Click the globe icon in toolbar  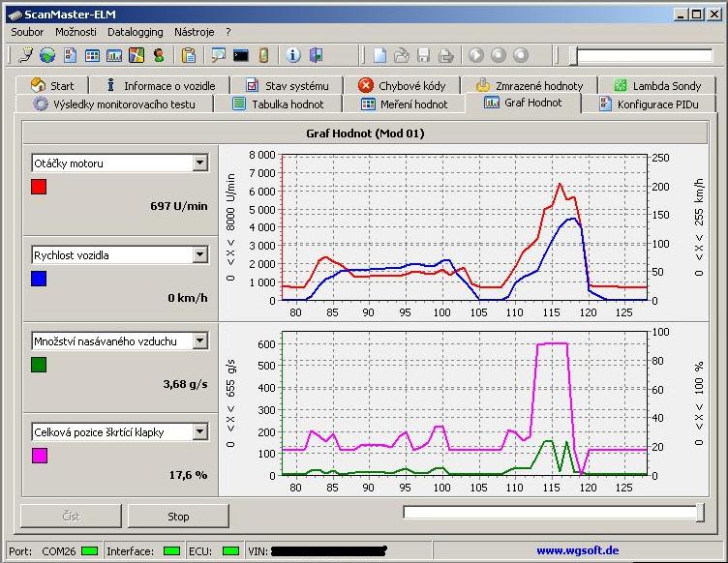tap(47, 55)
